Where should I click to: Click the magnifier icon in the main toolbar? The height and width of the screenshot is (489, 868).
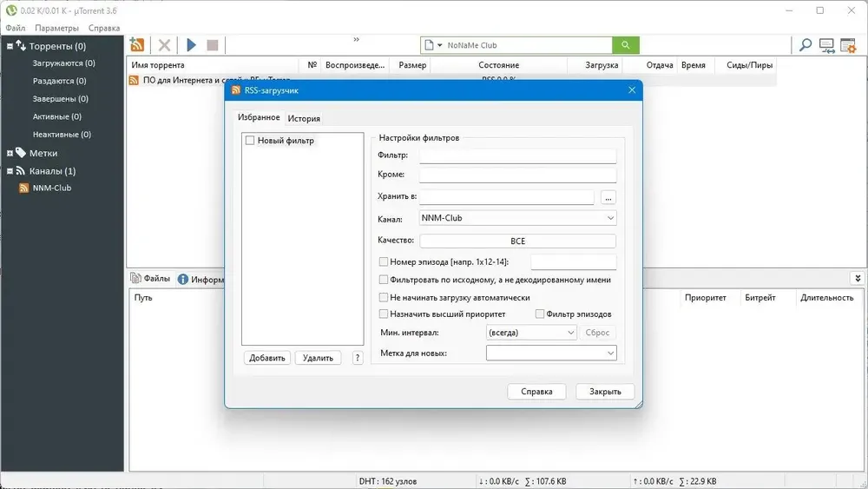point(806,45)
